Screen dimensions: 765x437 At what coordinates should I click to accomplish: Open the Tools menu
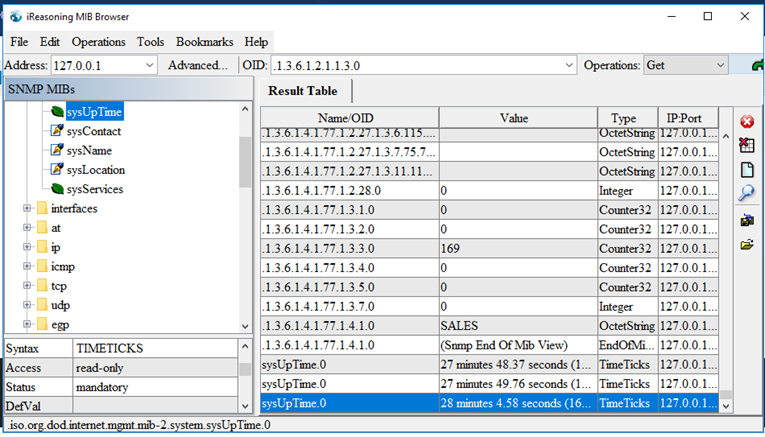pyautogui.click(x=150, y=42)
